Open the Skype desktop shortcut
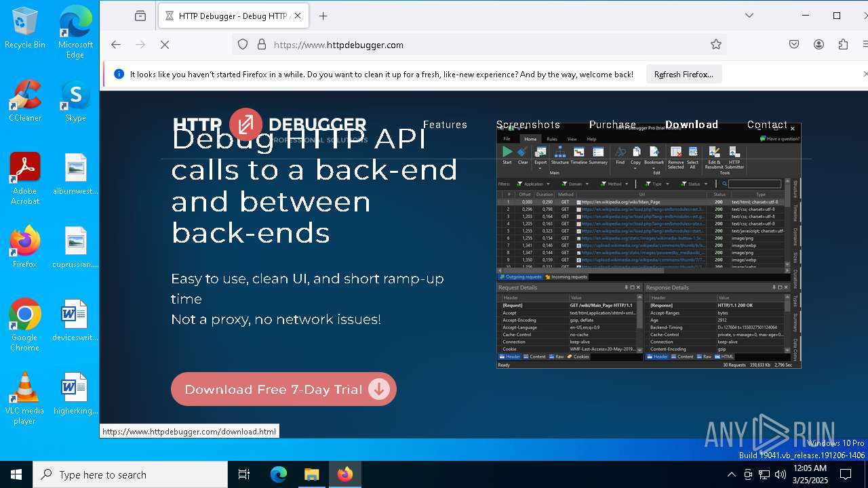The width and height of the screenshot is (868, 488). pyautogui.click(x=75, y=101)
